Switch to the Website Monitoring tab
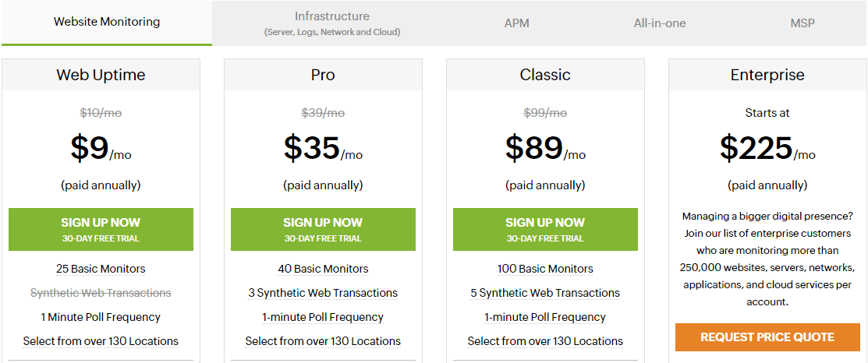 click(x=106, y=23)
